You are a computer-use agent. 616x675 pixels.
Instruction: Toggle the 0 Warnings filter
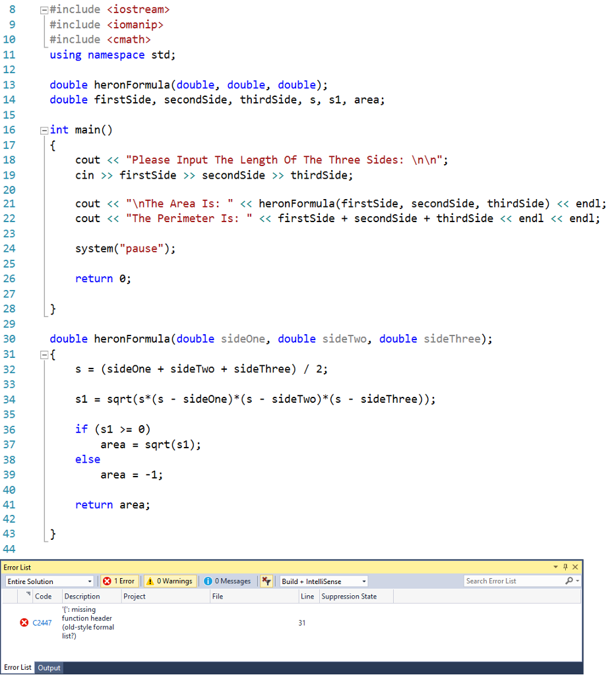[x=169, y=581]
